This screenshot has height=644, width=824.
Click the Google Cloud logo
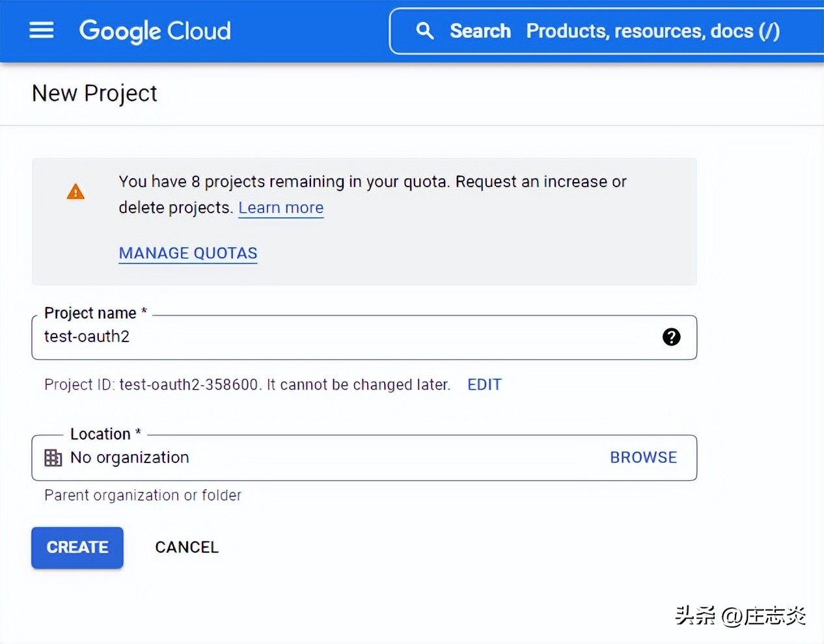[x=154, y=31]
